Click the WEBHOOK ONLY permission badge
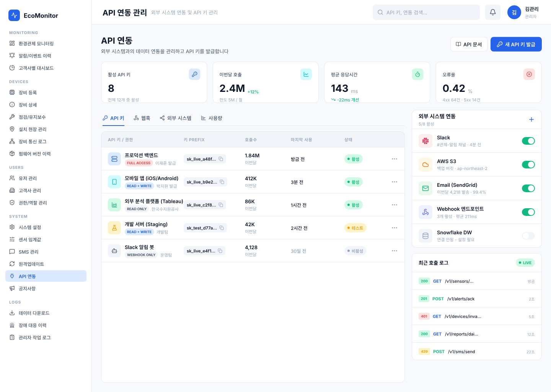This screenshot has width=551, height=392. (x=141, y=255)
